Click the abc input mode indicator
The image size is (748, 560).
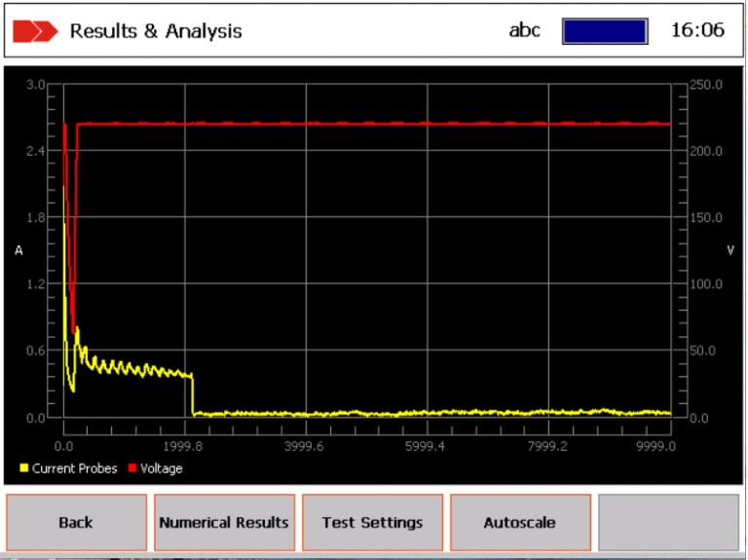[524, 30]
